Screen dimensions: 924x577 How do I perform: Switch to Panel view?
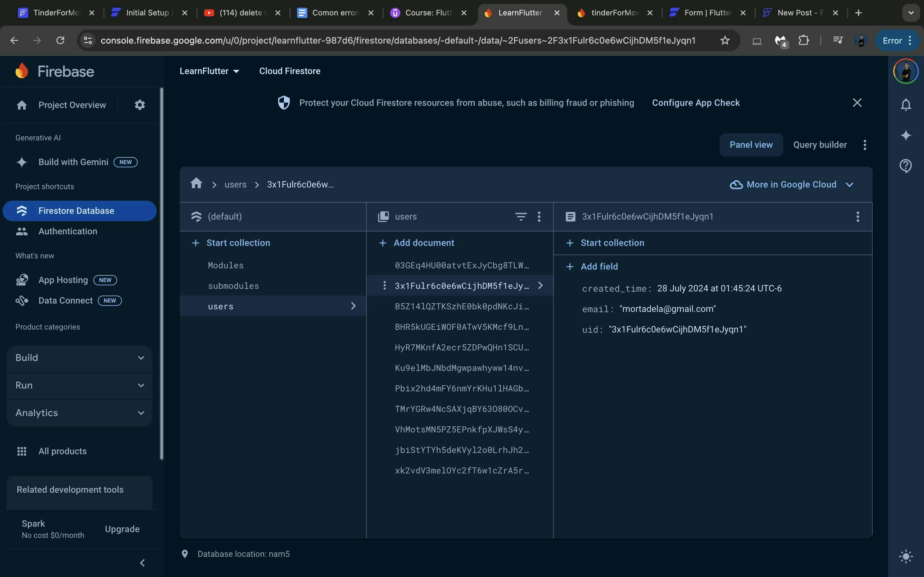pos(751,145)
